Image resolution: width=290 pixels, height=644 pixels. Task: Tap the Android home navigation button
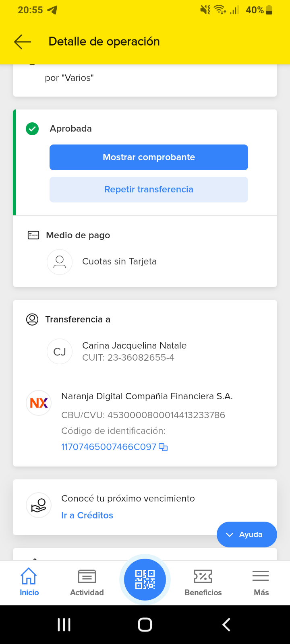[145, 625]
